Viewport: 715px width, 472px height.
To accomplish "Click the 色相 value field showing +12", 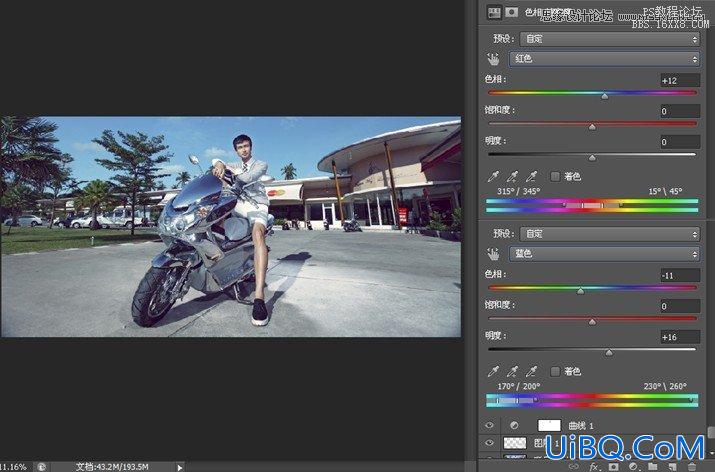I will coord(680,80).
